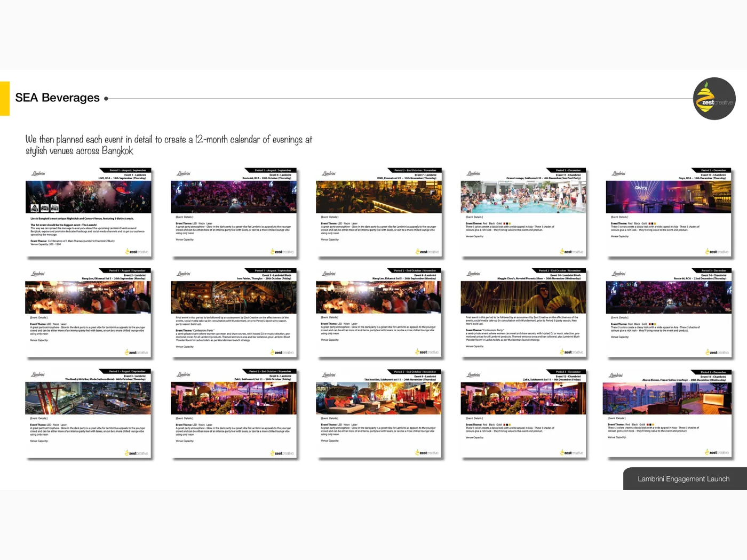Image resolution: width=747 pixels, height=560 pixels.
Task: Click the Onyx club photo on Event 13 card
Action: (669, 197)
